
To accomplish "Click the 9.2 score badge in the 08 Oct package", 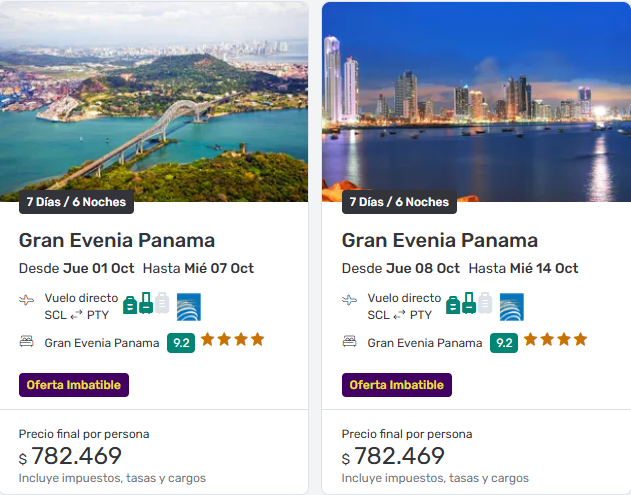I will (504, 343).
